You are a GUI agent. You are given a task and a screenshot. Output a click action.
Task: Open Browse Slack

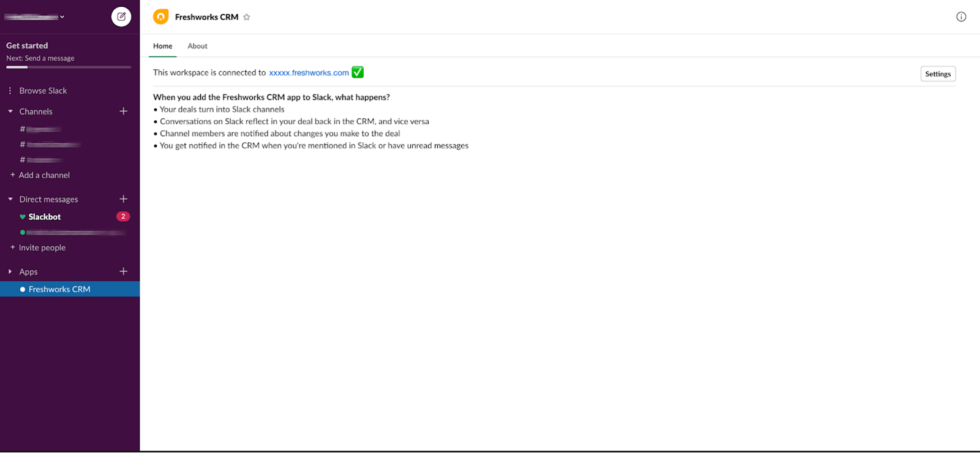click(x=43, y=90)
